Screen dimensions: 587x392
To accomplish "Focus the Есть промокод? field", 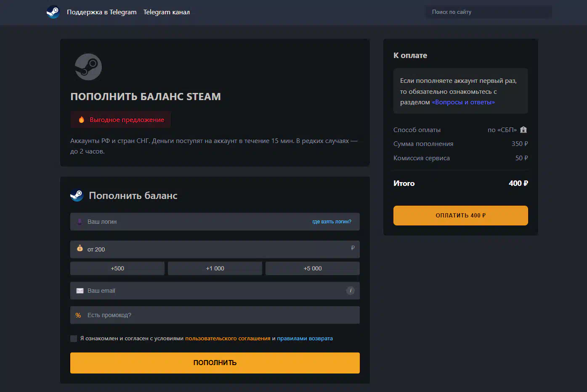I will click(x=215, y=315).
